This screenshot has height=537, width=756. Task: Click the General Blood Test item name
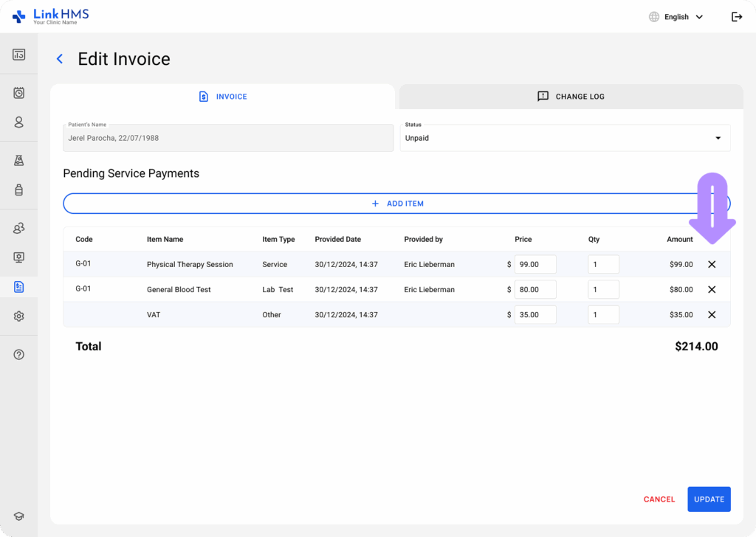(179, 289)
